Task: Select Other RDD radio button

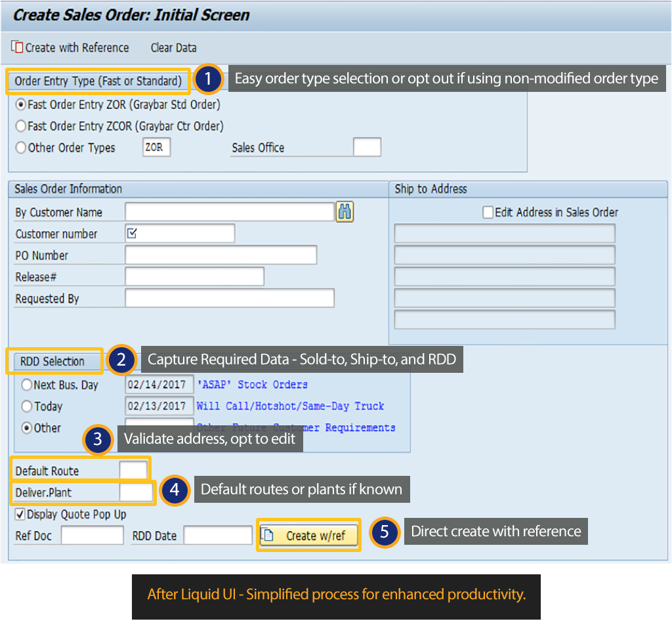Action: 27,428
